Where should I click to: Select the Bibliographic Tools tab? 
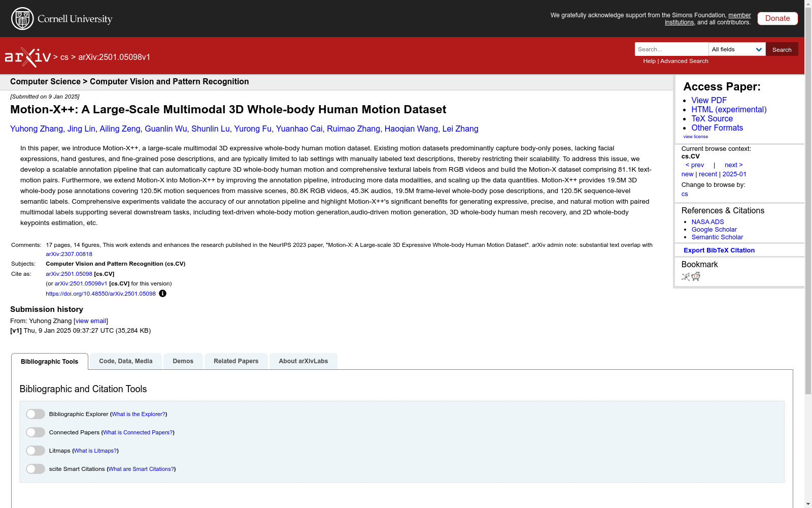(50, 362)
